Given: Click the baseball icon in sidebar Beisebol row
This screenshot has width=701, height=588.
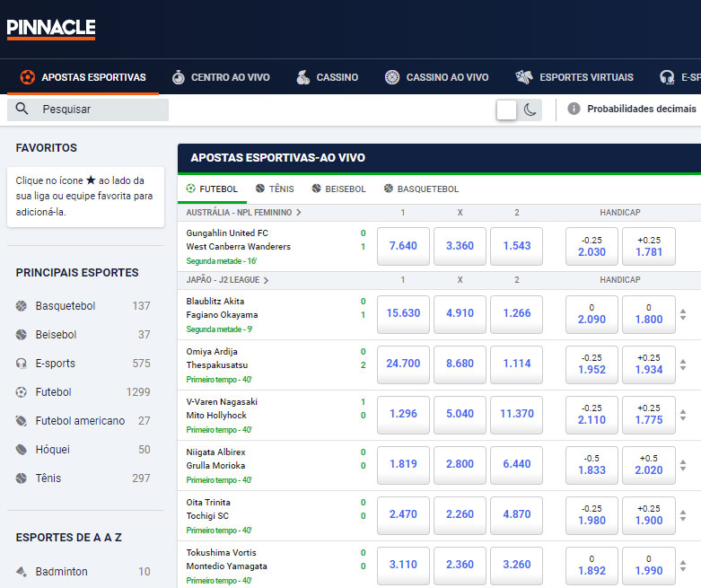Looking at the screenshot, I should tap(21, 335).
